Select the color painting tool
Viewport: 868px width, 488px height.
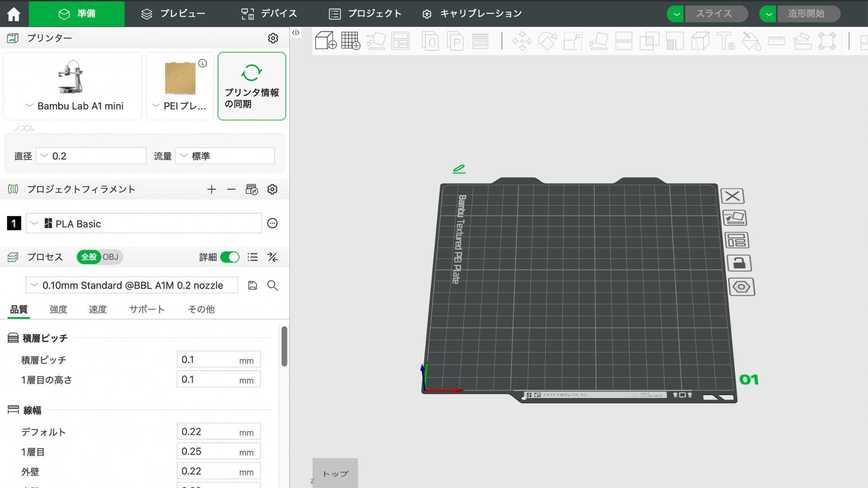751,41
